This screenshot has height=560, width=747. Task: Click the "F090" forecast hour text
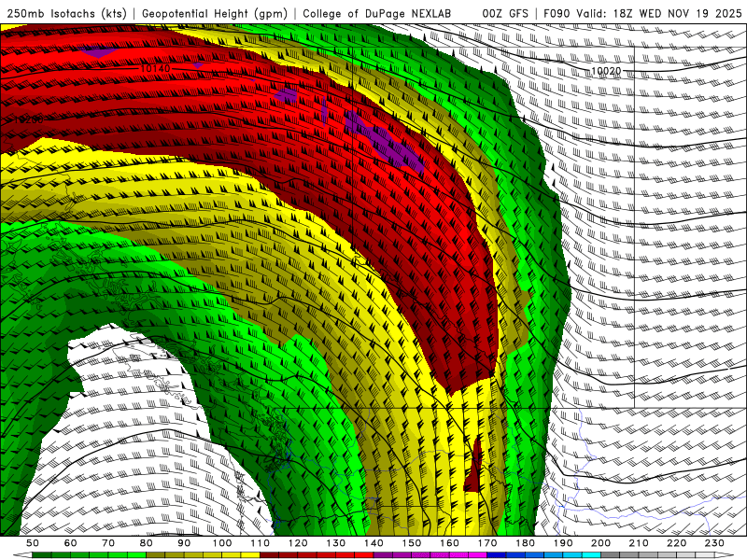click(x=557, y=13)
